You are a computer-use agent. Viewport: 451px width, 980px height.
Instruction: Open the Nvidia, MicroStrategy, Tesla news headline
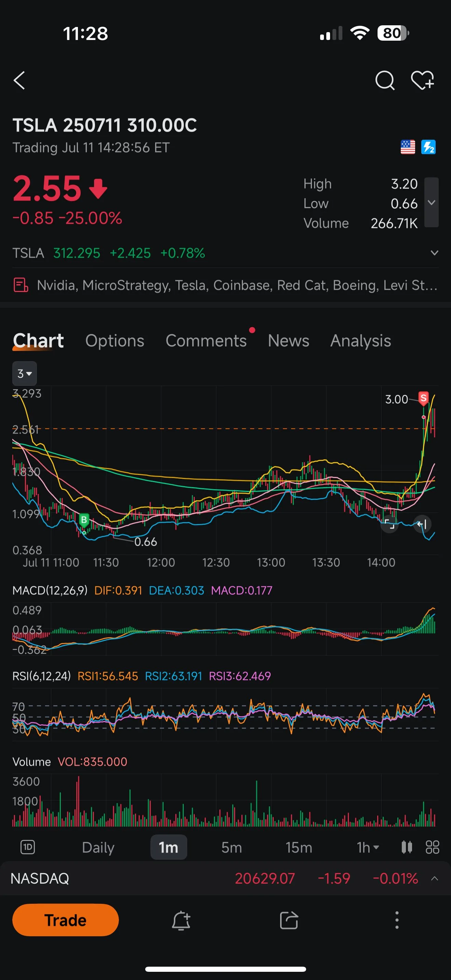pos(237,285)
